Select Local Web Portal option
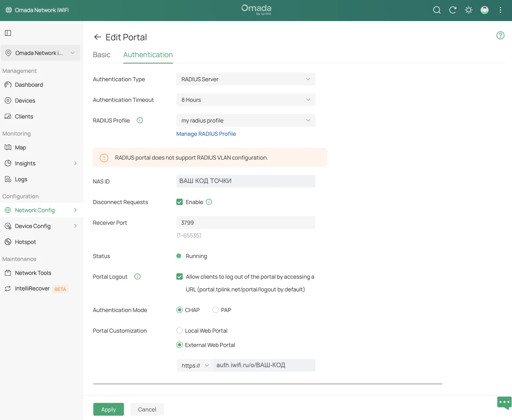Screen dimensions: 512x420 180,330
